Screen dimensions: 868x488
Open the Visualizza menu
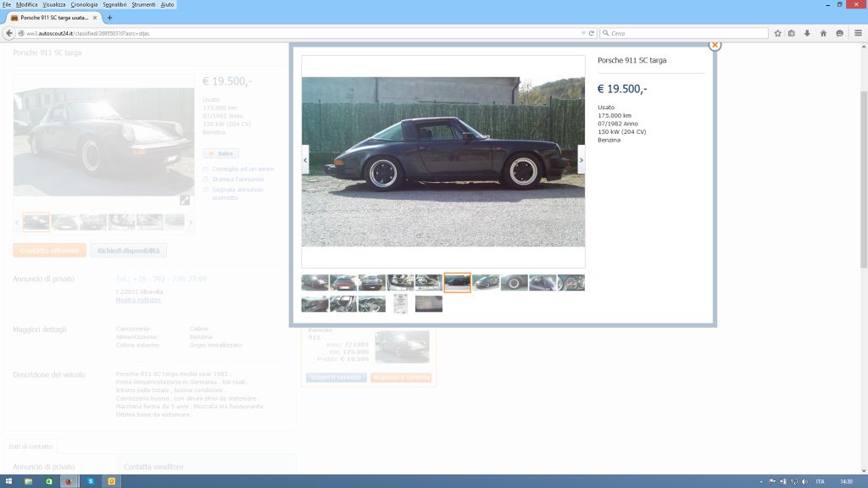tap(54, 4)
